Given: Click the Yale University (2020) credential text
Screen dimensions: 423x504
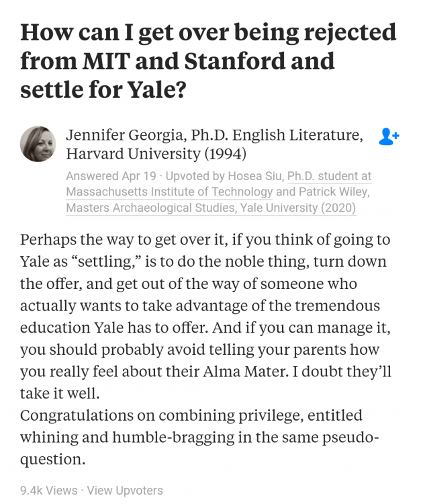Looking at the screenshot, I should point(298,208).
